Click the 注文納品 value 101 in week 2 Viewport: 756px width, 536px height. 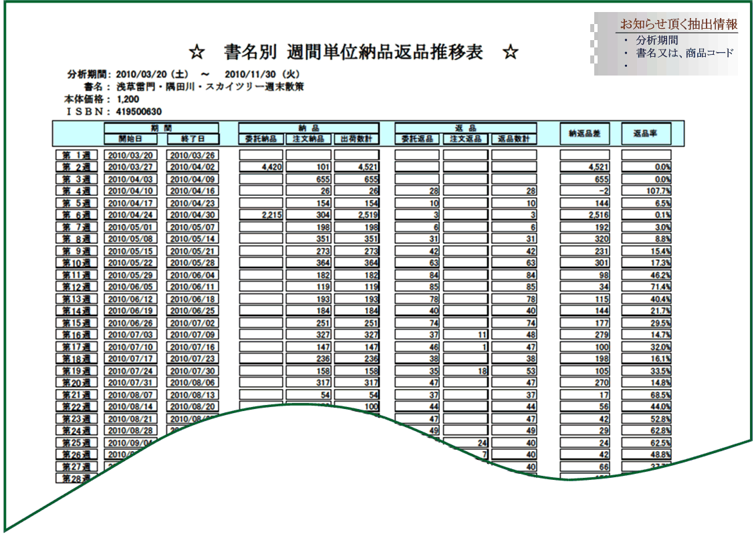(x=309, y=167)
